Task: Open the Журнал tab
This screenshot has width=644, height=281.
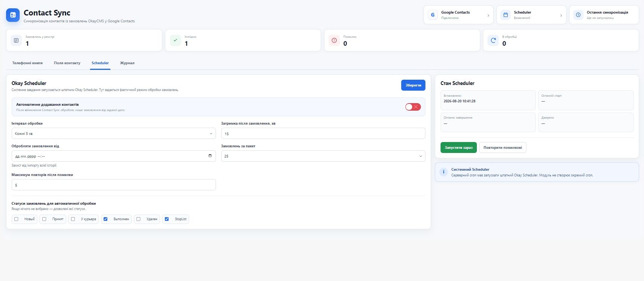Action: click(x=127, y=63)
